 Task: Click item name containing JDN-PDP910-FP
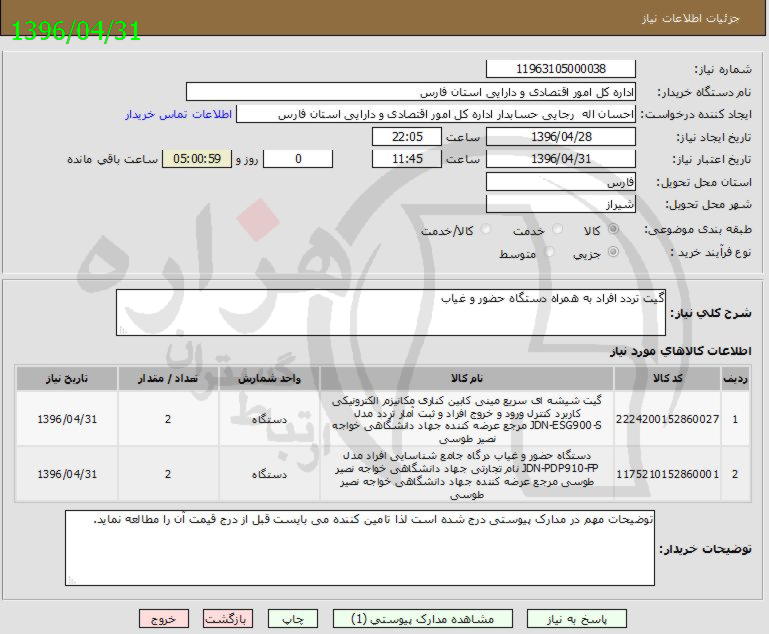coord(467,475)
